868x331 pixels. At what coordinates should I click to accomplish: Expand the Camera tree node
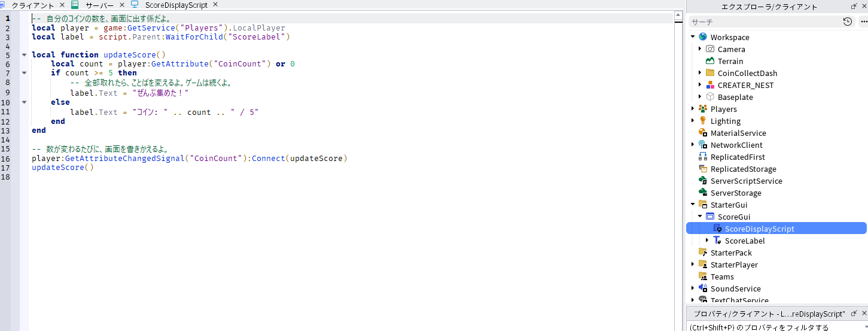(x=700, y=49)
